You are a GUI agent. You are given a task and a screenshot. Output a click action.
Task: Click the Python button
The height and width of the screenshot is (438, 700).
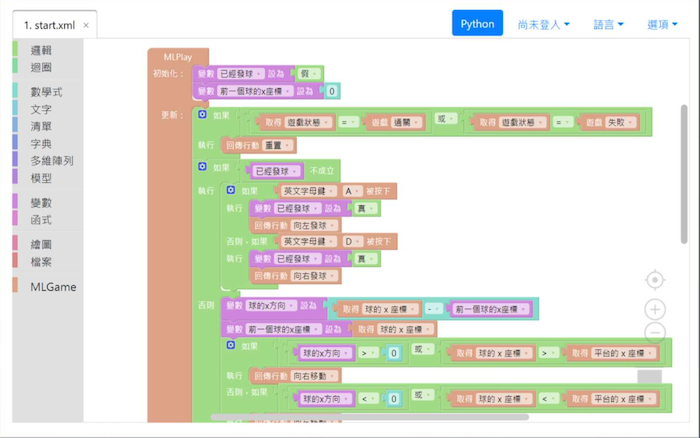[477, 24]
